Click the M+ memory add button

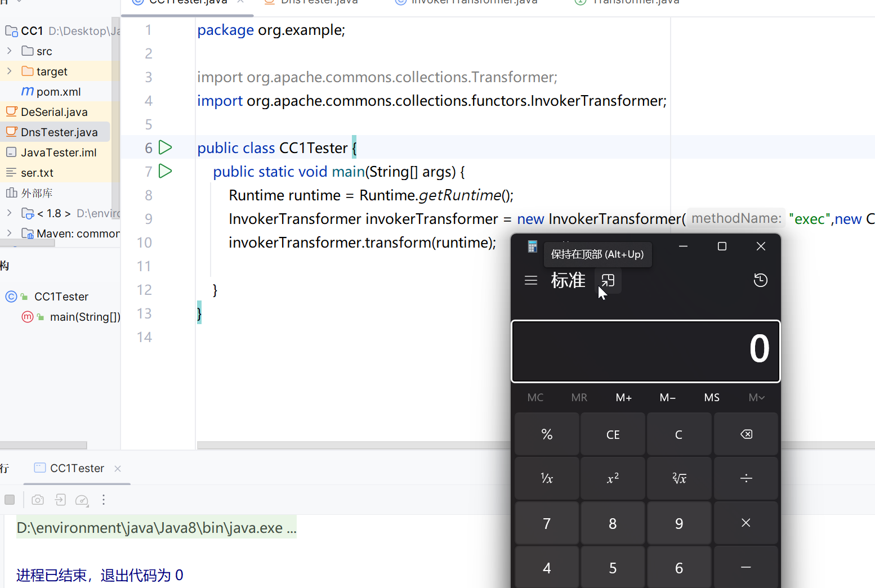623,398
